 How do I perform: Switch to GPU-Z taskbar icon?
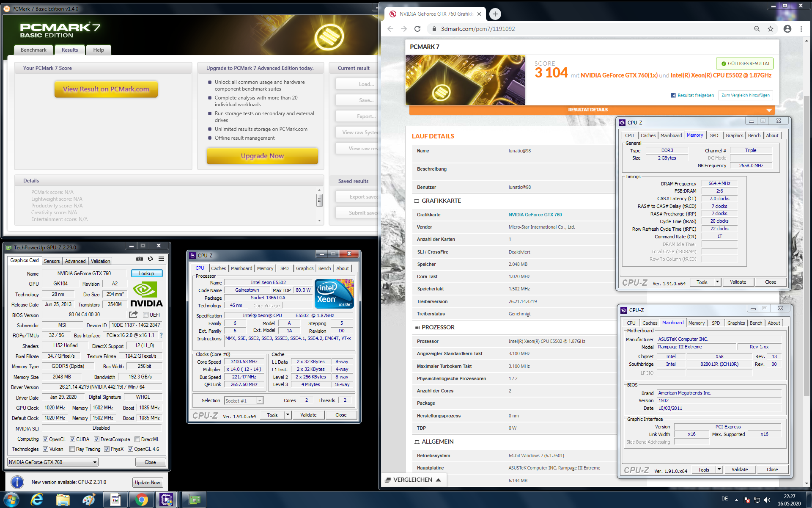click(194, 500)
